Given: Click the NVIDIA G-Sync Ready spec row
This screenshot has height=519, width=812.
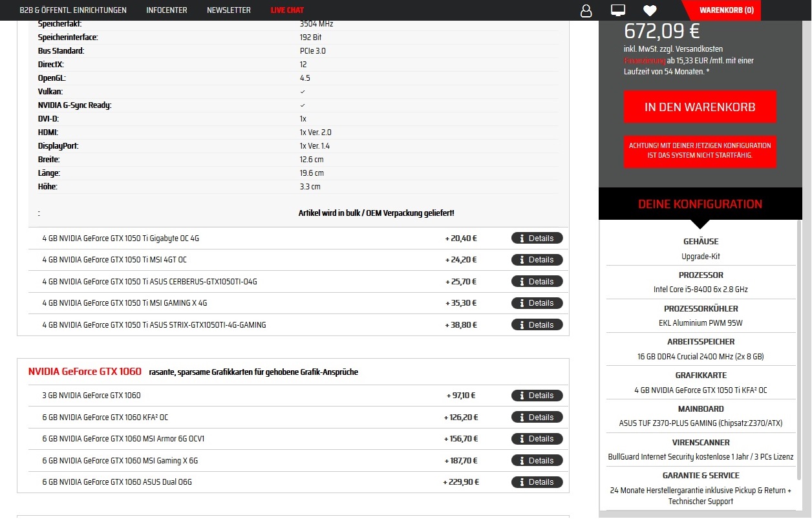Looking at the screenshot, I should tap(298, 105).
